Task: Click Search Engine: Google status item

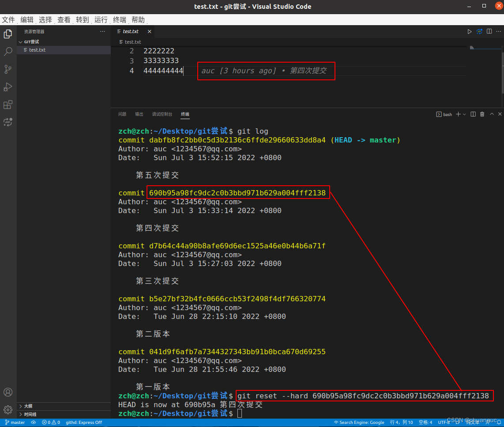Action: [359, 423]
